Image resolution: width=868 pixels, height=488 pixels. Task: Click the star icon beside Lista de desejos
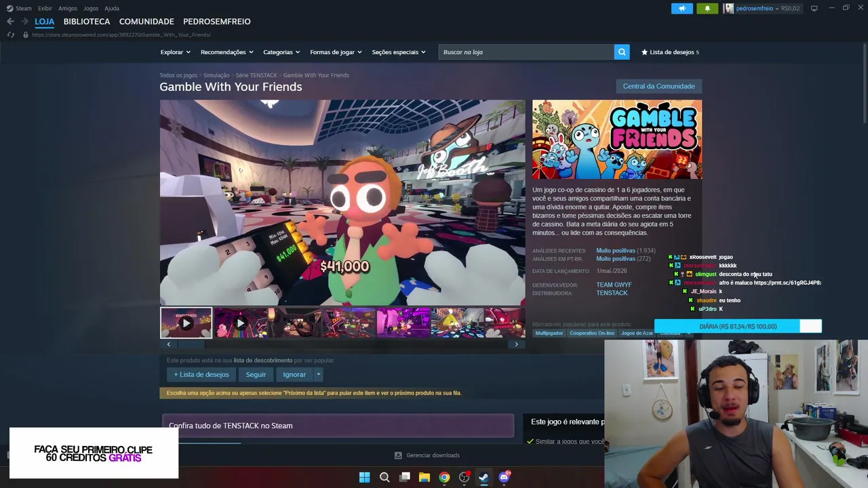point(644,52)
